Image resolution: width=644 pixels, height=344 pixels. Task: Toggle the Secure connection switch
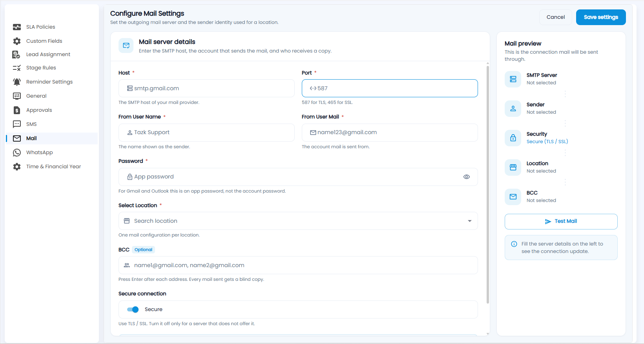[133, 309]
